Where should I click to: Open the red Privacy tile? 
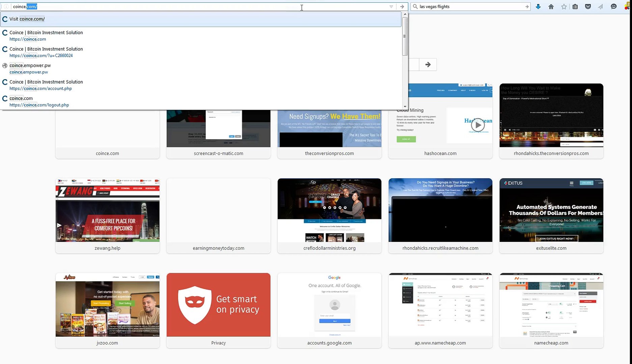[218, 310]
